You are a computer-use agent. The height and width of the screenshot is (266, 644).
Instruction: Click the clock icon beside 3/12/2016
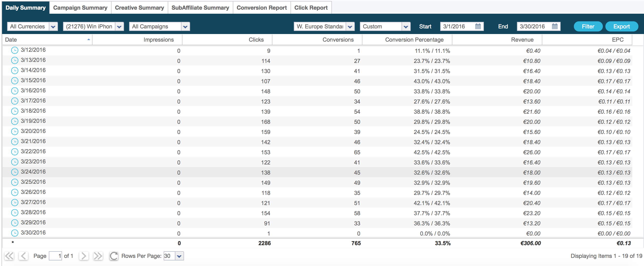click(15, 50)
